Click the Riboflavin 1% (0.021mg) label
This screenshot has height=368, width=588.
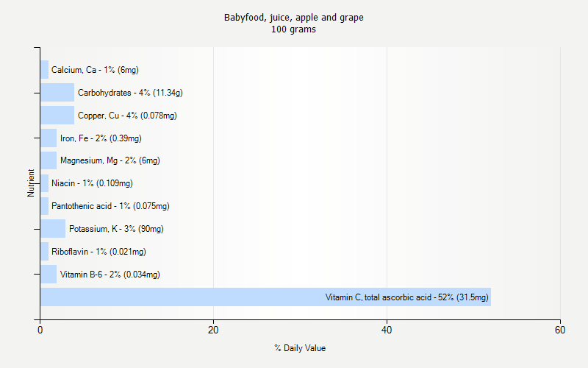[98, 252]
